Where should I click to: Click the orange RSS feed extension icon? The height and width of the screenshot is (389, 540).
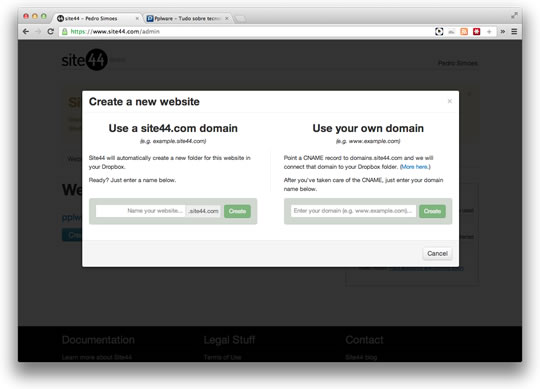coord(464,31)
